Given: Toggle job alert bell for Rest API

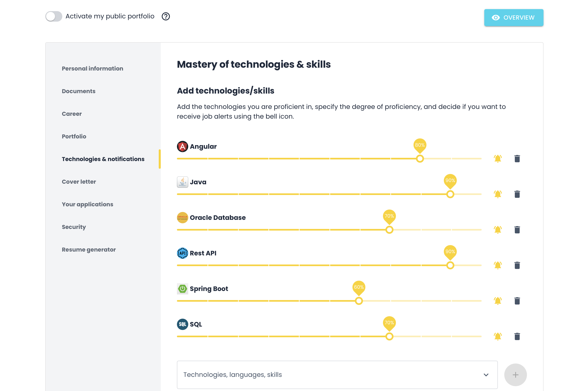Looking at the screenshot, I should point(497,265).
